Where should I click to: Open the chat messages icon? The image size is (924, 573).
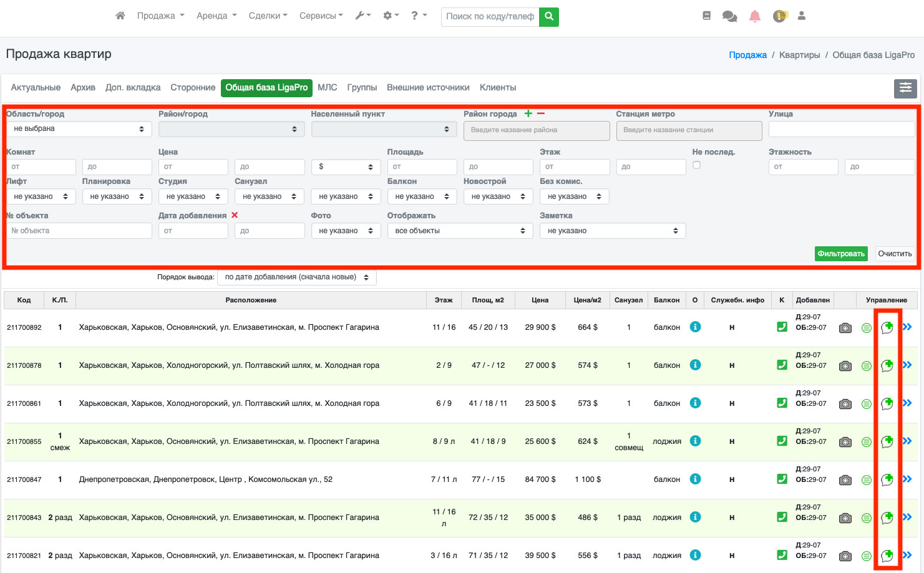(729, 16)
